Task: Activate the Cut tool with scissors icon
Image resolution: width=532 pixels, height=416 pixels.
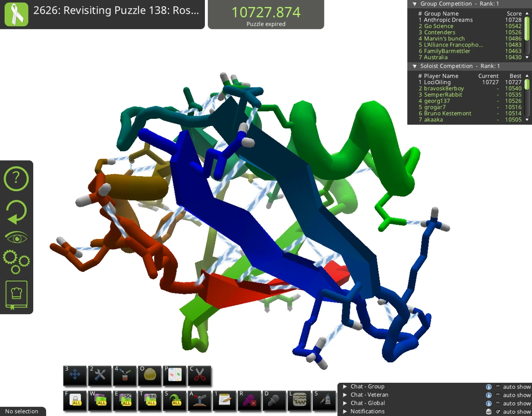Action: pos(199,376)
